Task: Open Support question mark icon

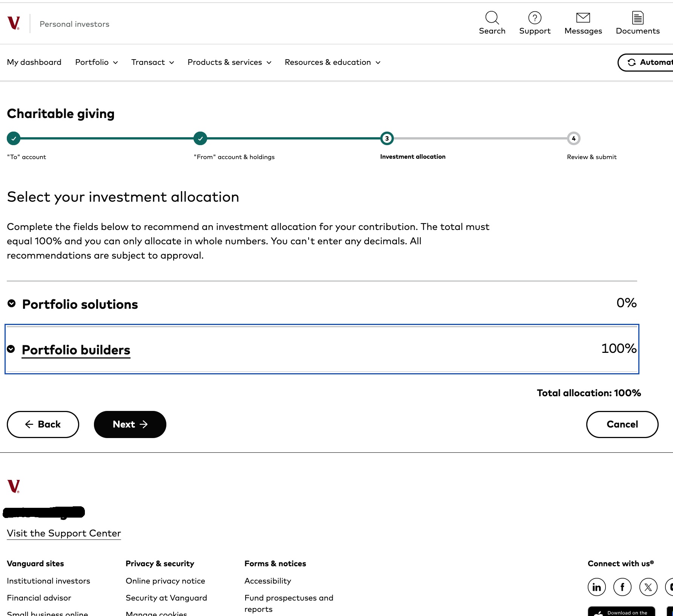Action: (x=535, y=18)
